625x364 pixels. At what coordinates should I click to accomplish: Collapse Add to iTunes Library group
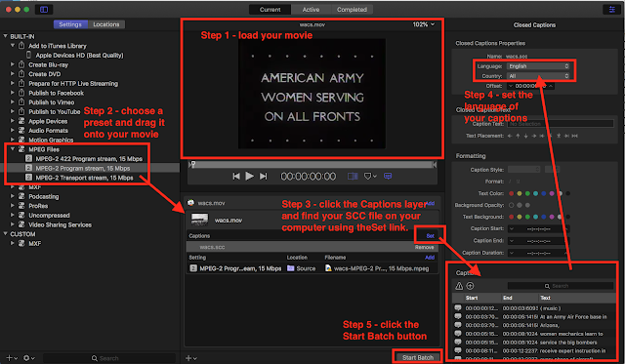coord(13,46)
